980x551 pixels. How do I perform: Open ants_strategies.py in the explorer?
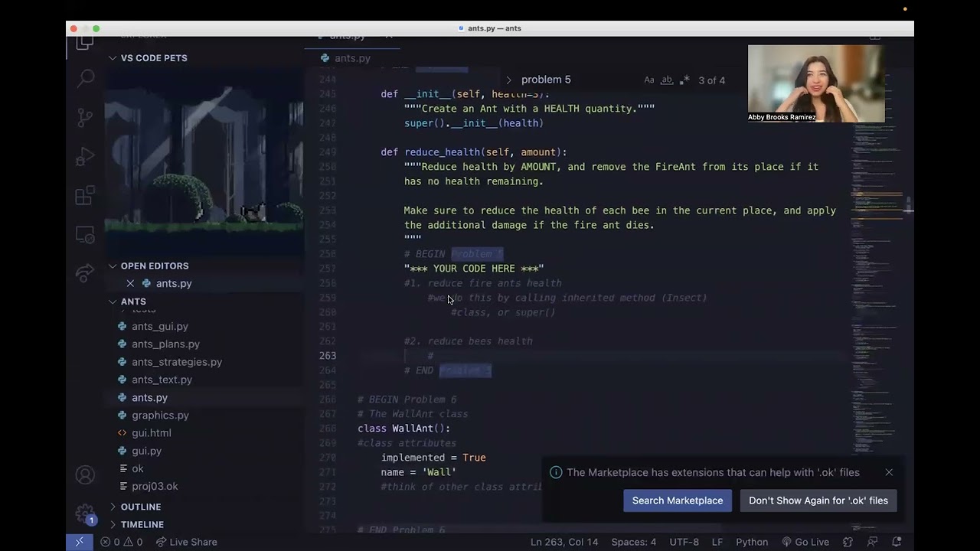[177, 362]
